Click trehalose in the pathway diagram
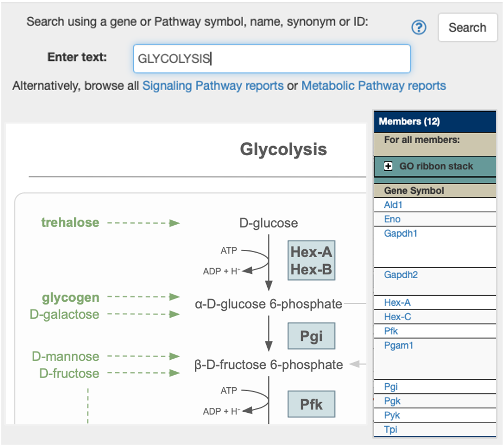 [x=70, y=223]
